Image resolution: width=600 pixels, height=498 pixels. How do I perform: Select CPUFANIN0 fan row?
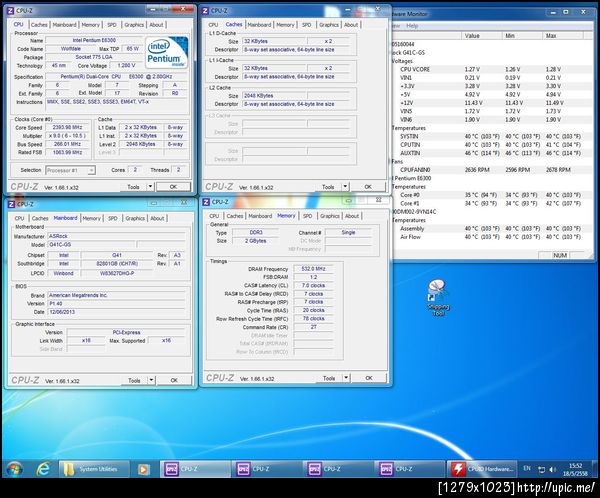tap(492, 170)
